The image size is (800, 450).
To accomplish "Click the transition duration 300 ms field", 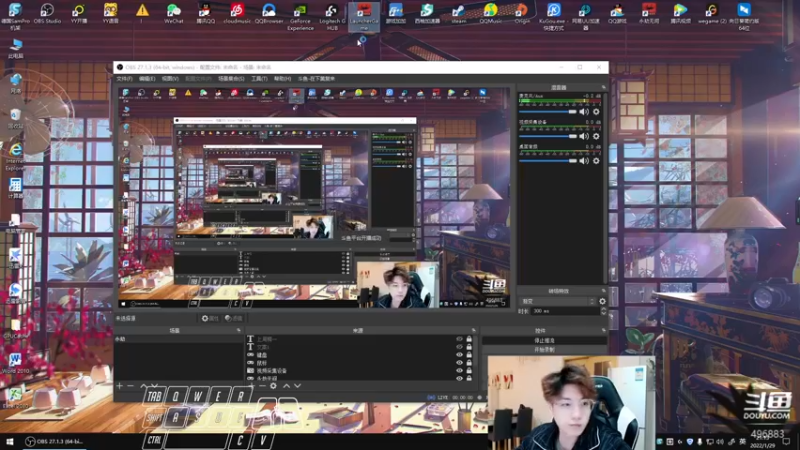I will click(565, 311).
